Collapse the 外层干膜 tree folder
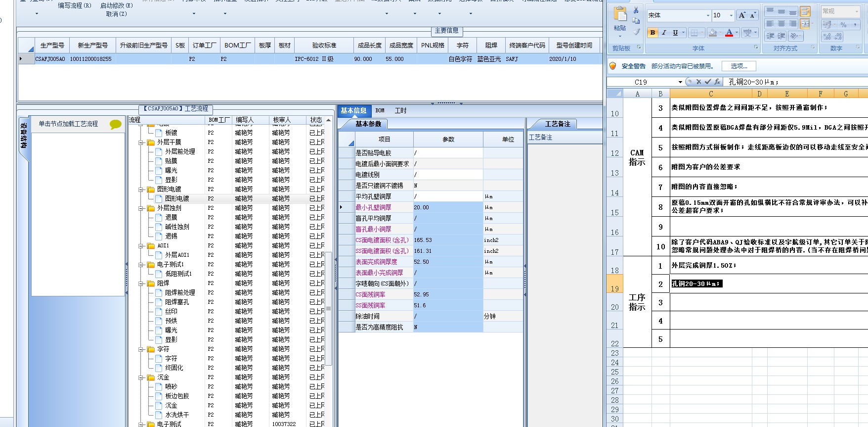Screen dimensions: 868x427 (x=141, y=142)
